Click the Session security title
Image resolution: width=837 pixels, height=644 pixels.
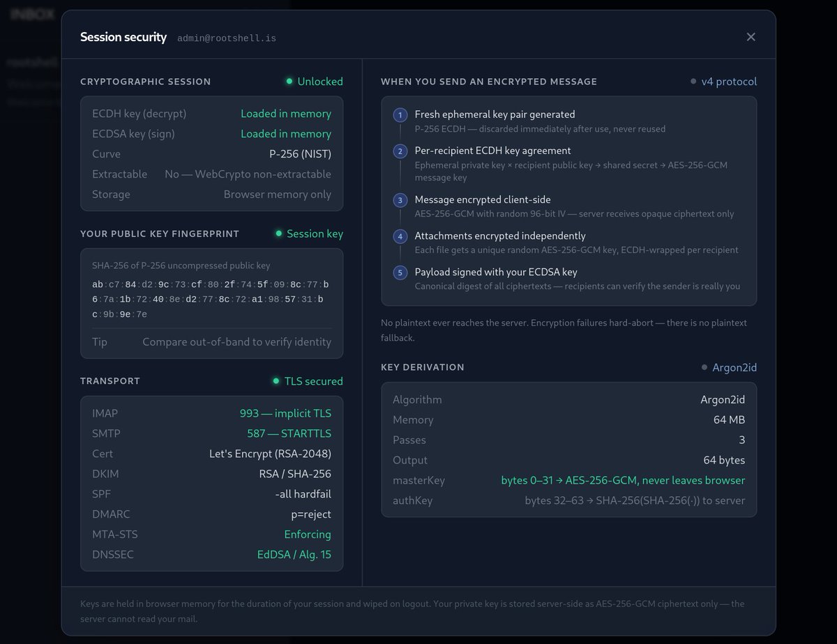123,37
